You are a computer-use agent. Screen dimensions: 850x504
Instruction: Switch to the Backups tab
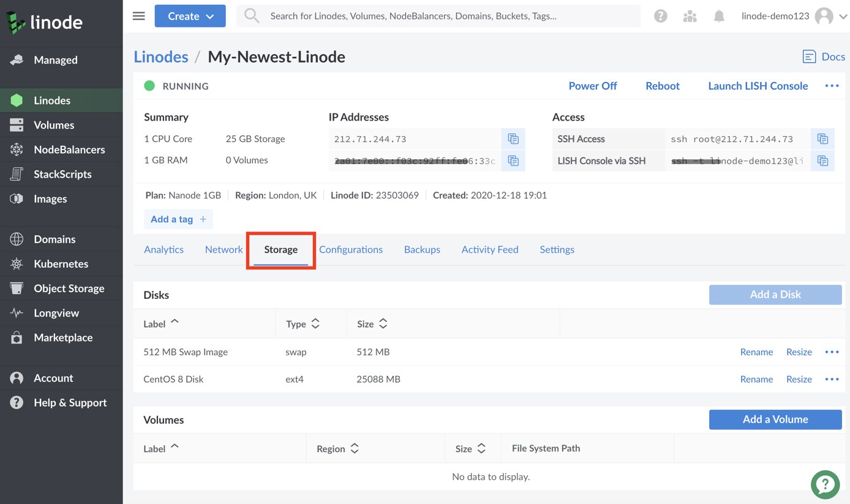click(422, 249)
